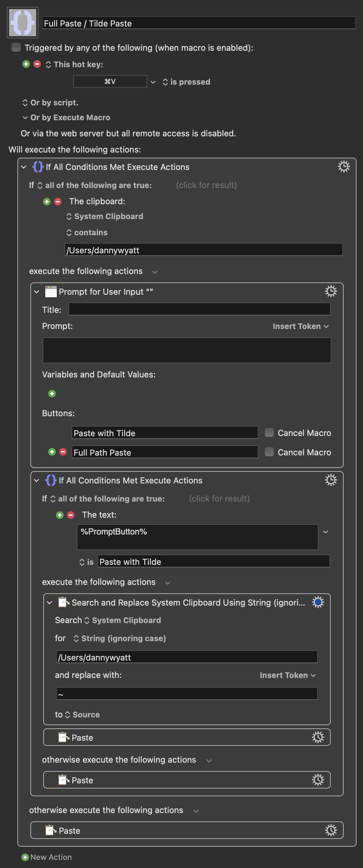Enable Cancel Macro for Paste with Tilde
The width and height of the screenshot is (363, 868).
(269, 432)
